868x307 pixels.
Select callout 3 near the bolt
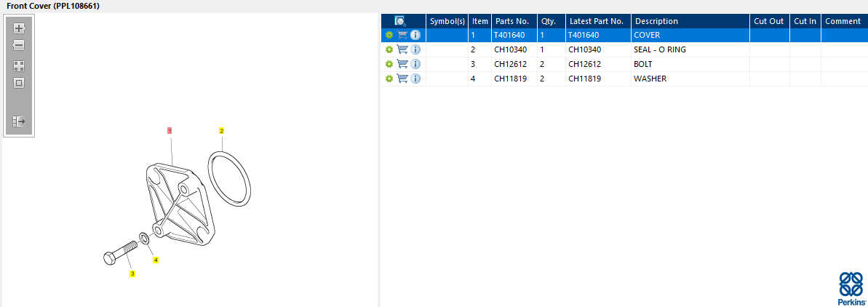point(132,274)
